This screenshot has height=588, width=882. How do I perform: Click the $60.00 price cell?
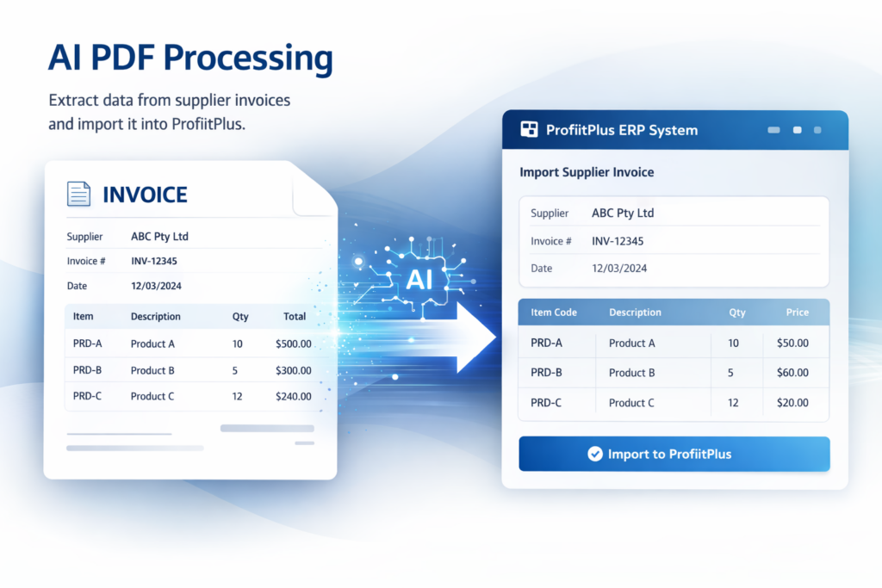point(792,373)
